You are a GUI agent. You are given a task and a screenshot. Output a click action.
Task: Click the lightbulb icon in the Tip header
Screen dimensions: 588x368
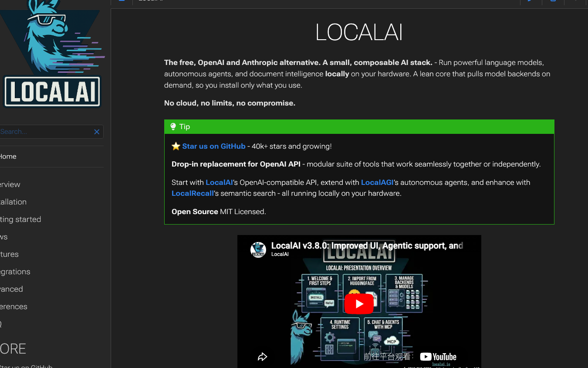(x=173, y=126)
